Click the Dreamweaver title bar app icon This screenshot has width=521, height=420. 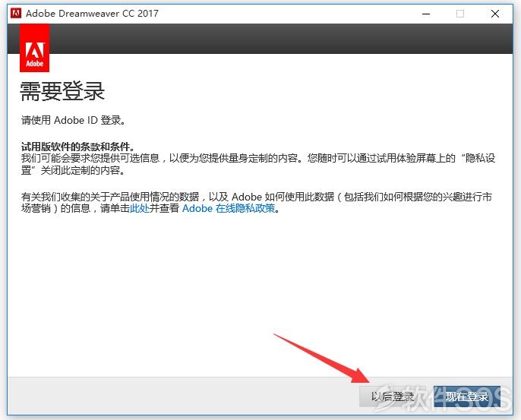[16, 14]
